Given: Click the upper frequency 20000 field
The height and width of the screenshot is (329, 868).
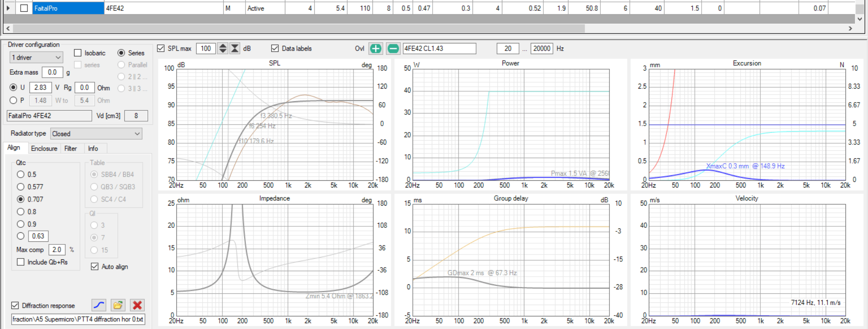Looking at the screenshot, I should click(542, 48).
